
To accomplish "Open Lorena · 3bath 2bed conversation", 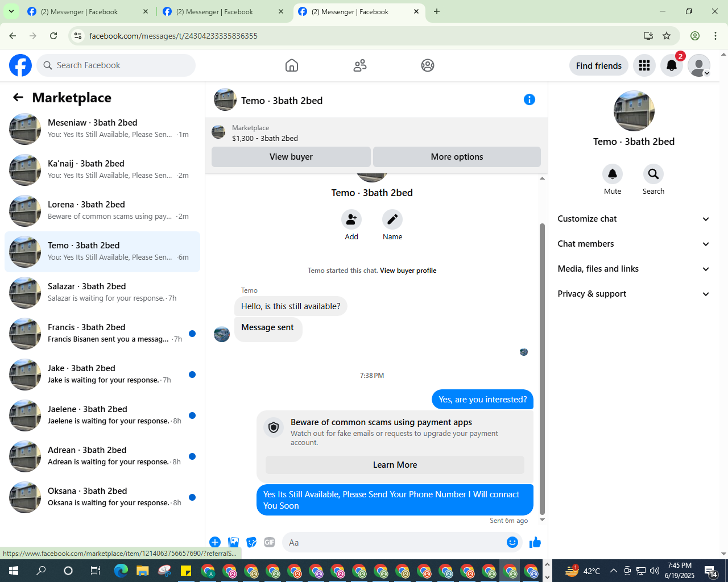I will (102, 211).
